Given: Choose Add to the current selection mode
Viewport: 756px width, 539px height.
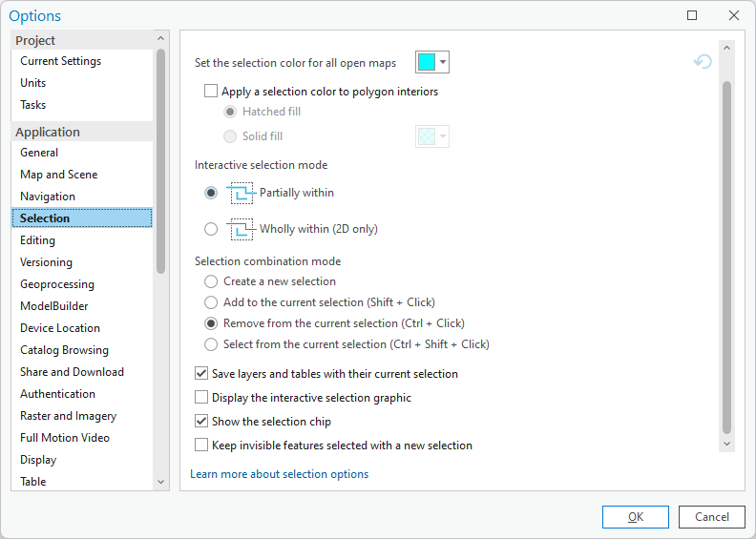Looking at the screenshot, I should click(x=211, y=302).
